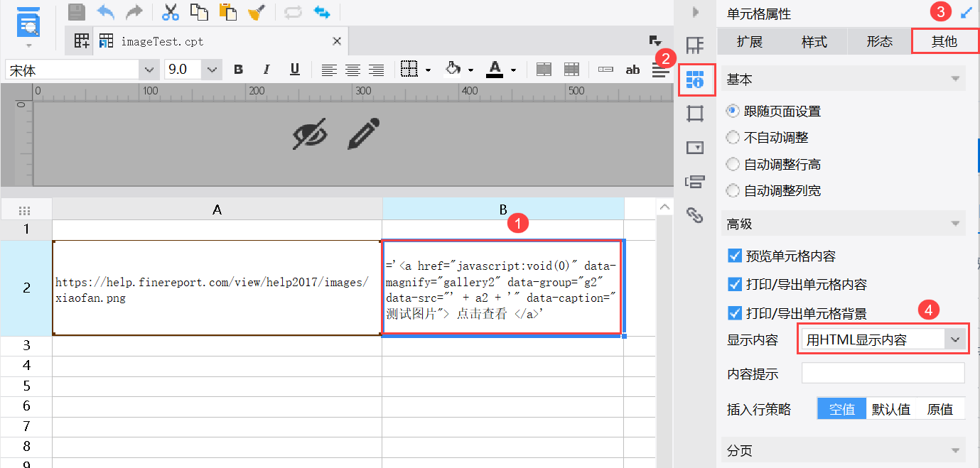Switch to the 扩展 tab

750,42
